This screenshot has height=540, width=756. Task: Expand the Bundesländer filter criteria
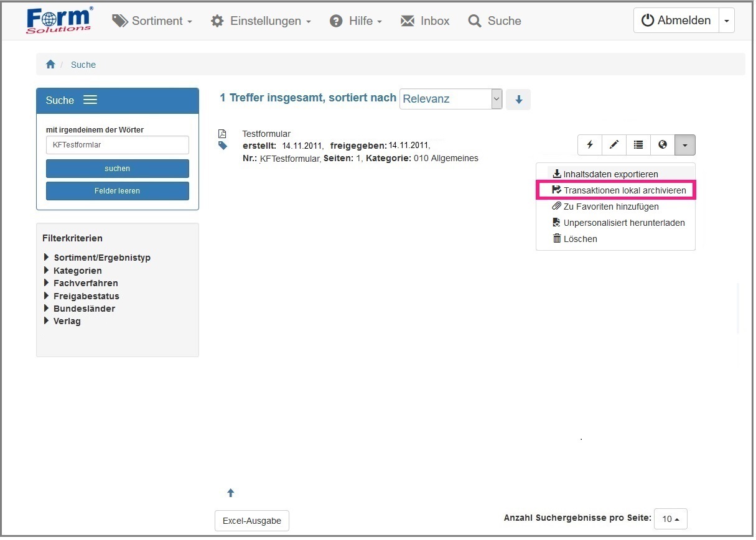click(84, 309)
